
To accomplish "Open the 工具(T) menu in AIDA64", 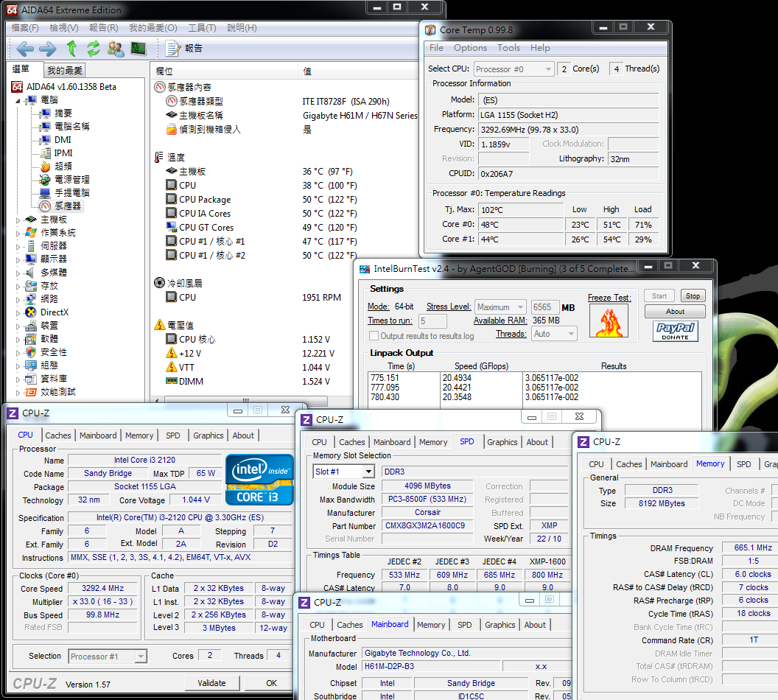I will (202, 28).
